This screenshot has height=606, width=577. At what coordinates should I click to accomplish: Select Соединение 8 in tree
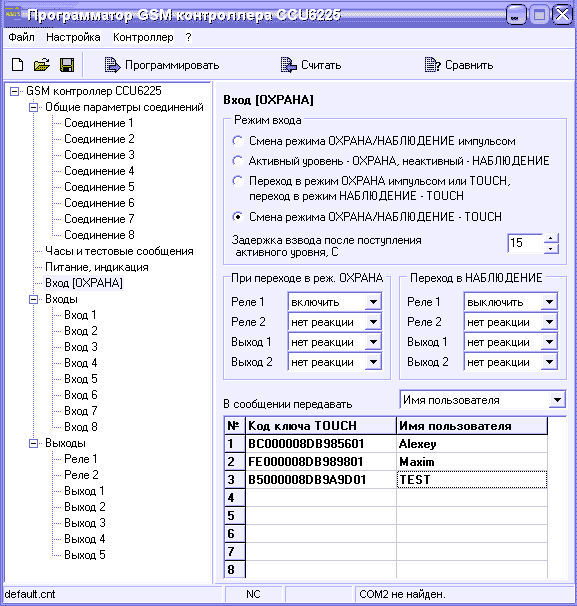(99, 235)
